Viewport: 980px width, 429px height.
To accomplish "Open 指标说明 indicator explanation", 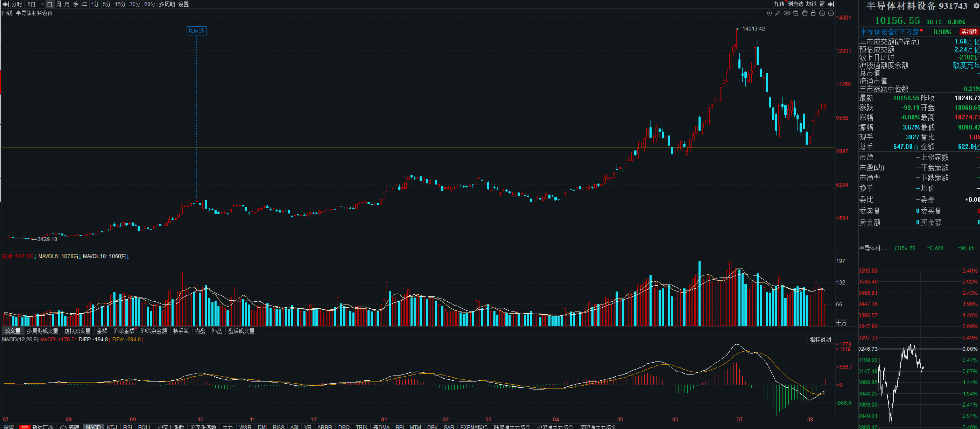I will [820, 340].
